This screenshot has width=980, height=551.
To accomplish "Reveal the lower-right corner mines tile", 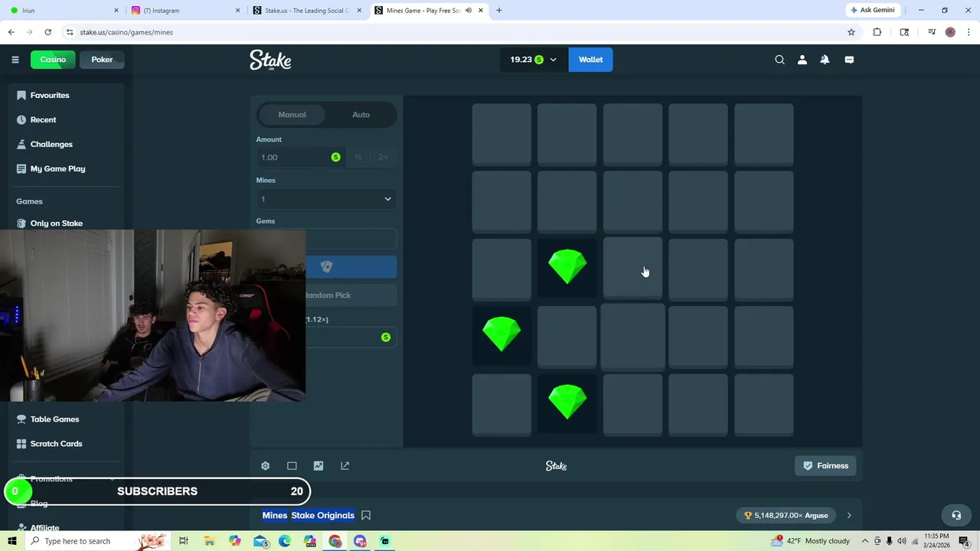I will pyautogui.click(x=763, y=404).
